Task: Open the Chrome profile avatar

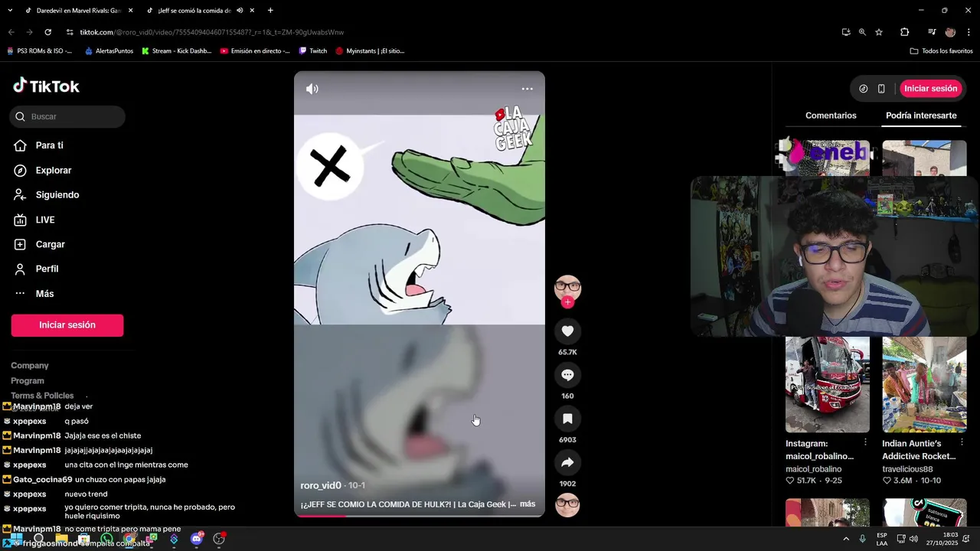Action: [950, 32]
